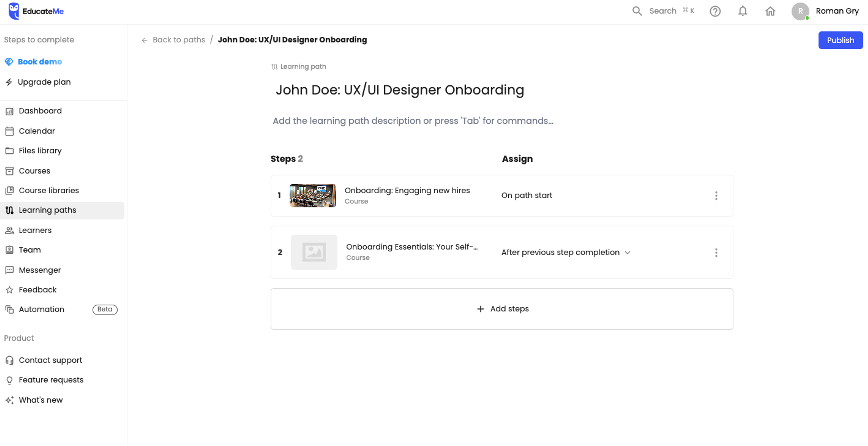This screenshot has height=446, width=868.
Task: Click breadcrumb 'John Doe: UX/UI Designer Onboarding'
Action: (292, 40)
